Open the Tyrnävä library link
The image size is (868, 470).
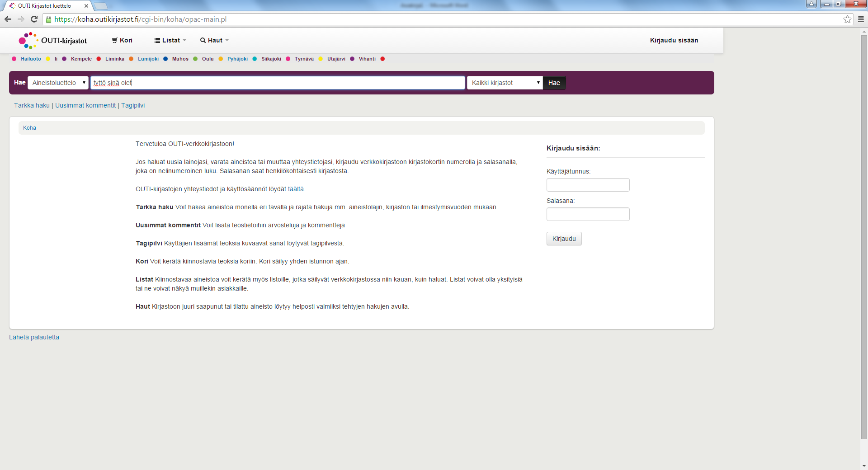(x=304, y=59)
